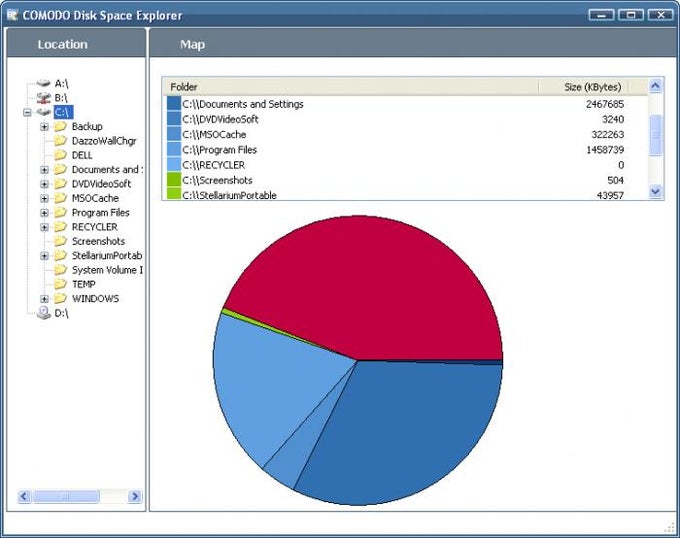Sort by the Size (KBytes) column header
Viewport: 680px width, 538px height.
(x=583, y=87)
